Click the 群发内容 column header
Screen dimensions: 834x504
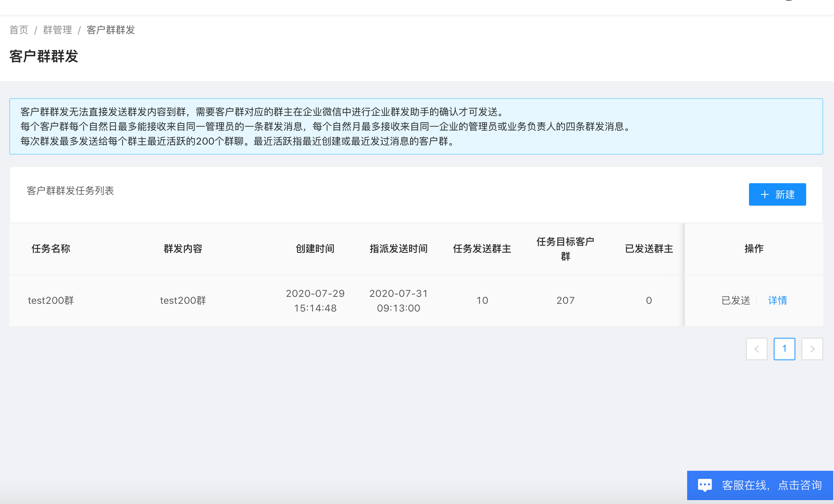point(183,249)
